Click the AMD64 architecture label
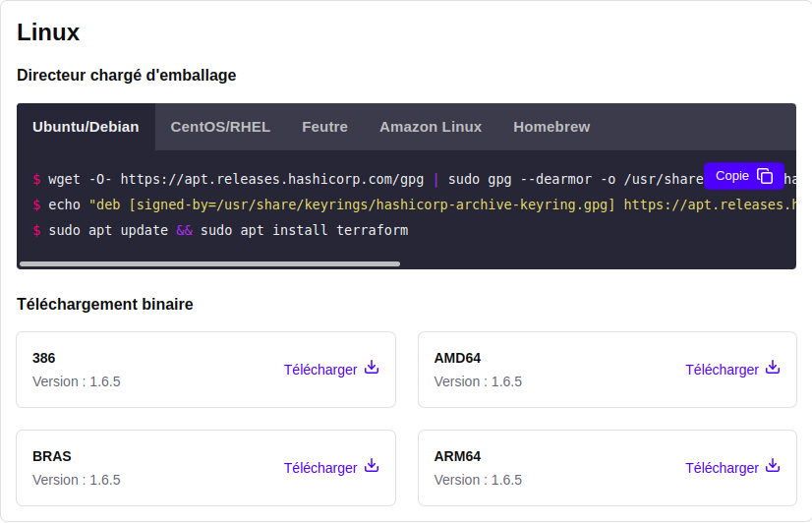Screen dimensions: 812x523 (457, 358)
